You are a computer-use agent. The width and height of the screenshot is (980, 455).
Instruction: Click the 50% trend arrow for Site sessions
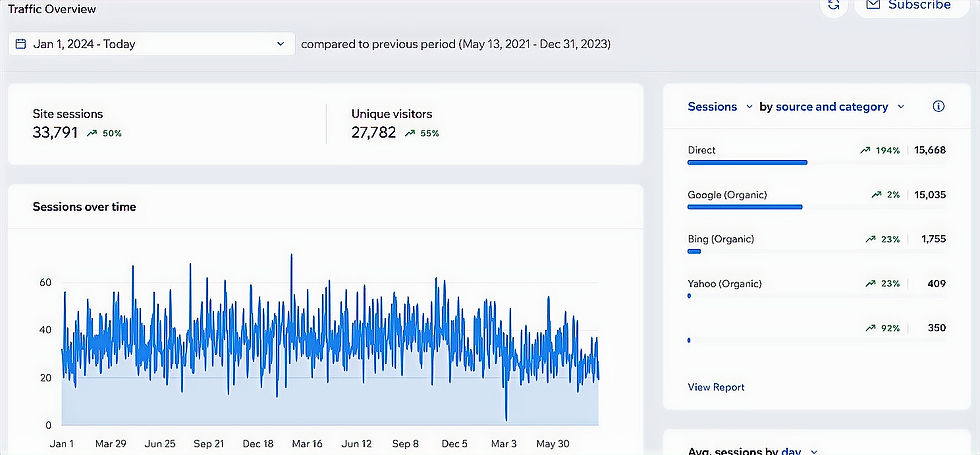pos(92,133)
